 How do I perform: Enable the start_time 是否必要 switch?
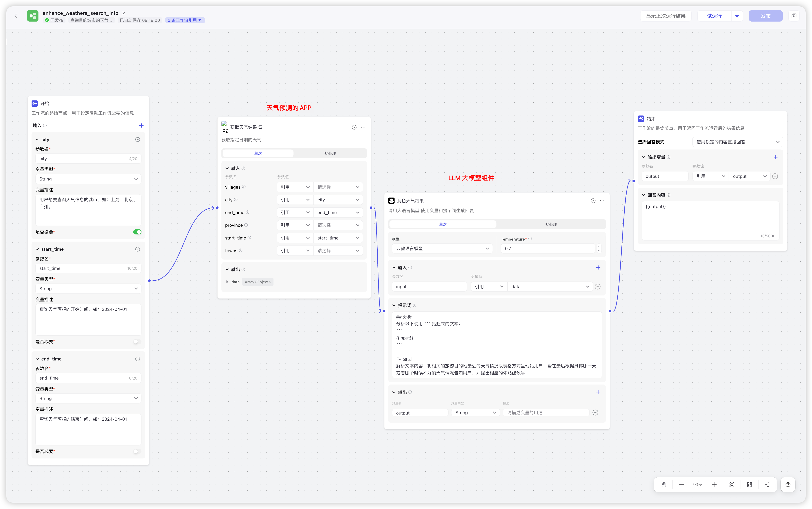click(137, 342)
